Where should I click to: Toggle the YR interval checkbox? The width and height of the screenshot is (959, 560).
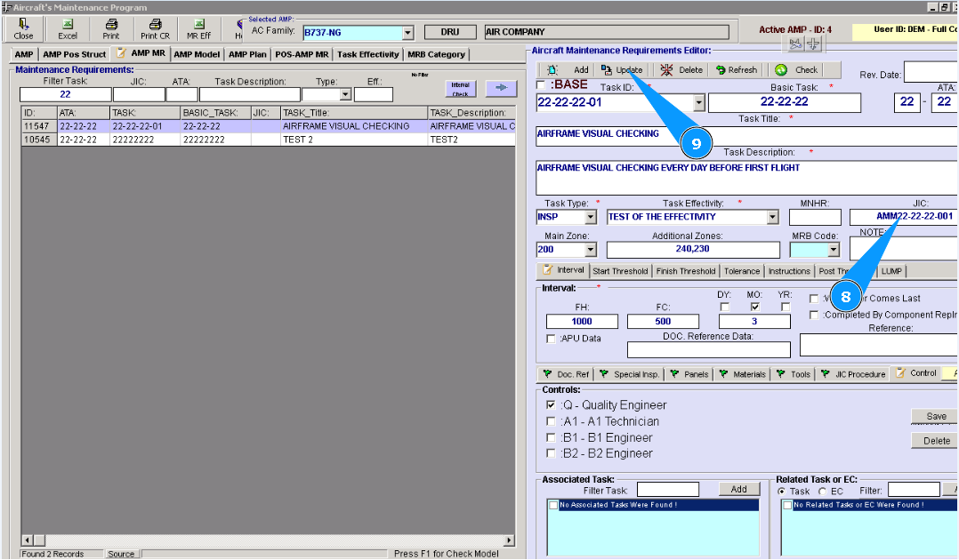point(786,307)
